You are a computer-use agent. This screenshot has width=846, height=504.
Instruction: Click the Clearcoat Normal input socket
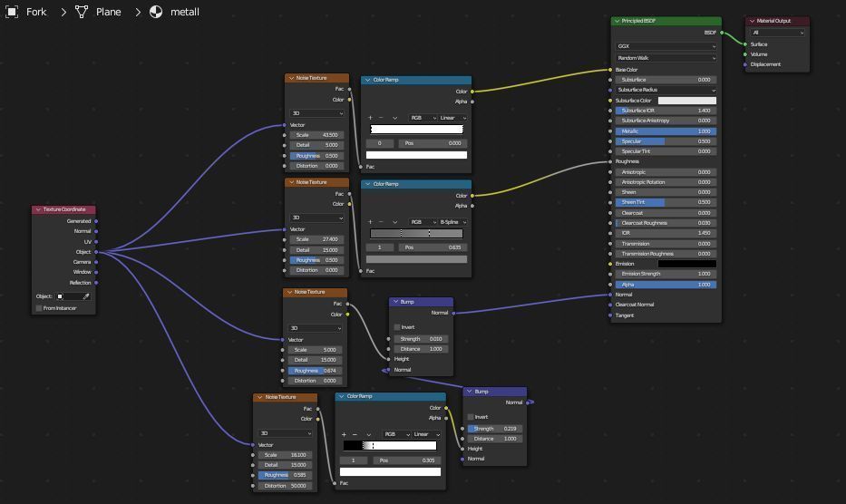point(610,305)
